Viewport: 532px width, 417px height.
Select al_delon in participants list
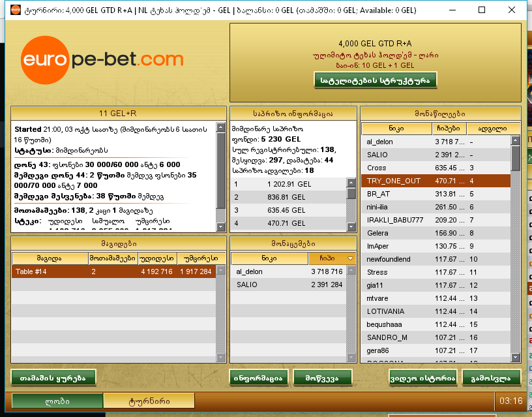tap(436, 142)
